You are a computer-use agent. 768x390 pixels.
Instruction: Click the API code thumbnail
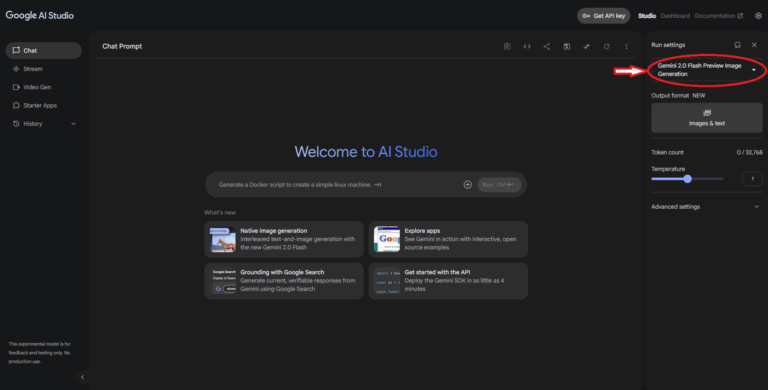[387, 281]
